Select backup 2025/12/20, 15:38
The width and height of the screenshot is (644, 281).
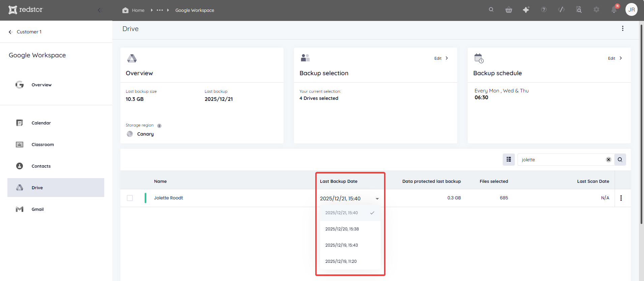350,229
